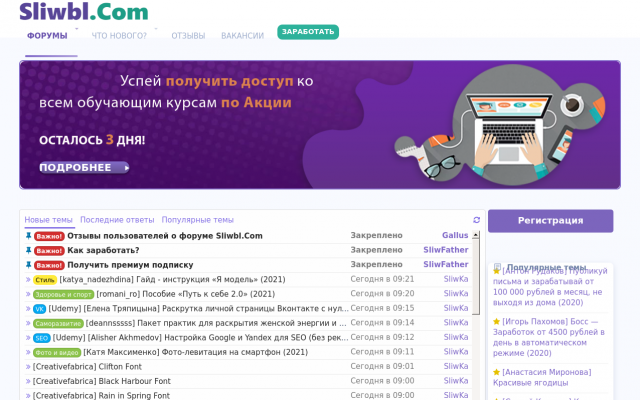The image size is (640, 400).
Task: Click the star icon beside Игорь Пахомов topic
Action: pyautogui.click(x=496, y=322)
